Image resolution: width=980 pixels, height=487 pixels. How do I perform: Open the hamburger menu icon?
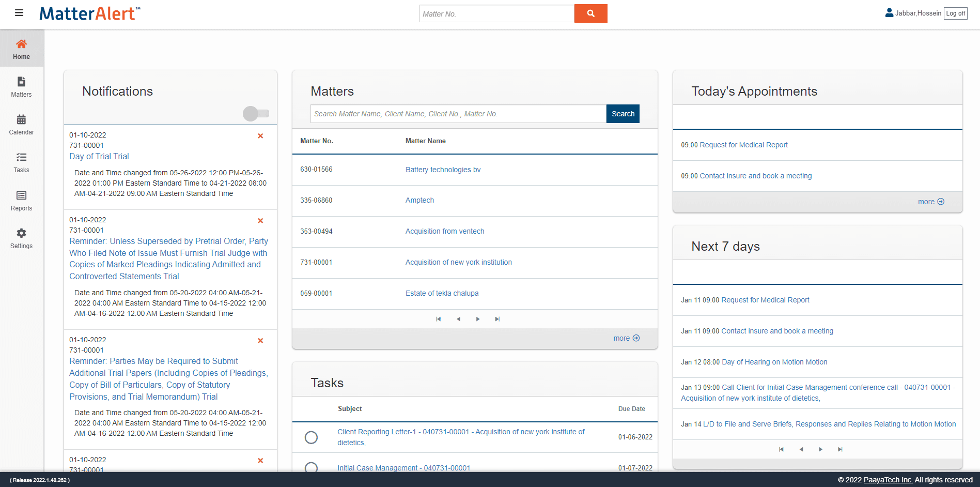click(19, 13)
